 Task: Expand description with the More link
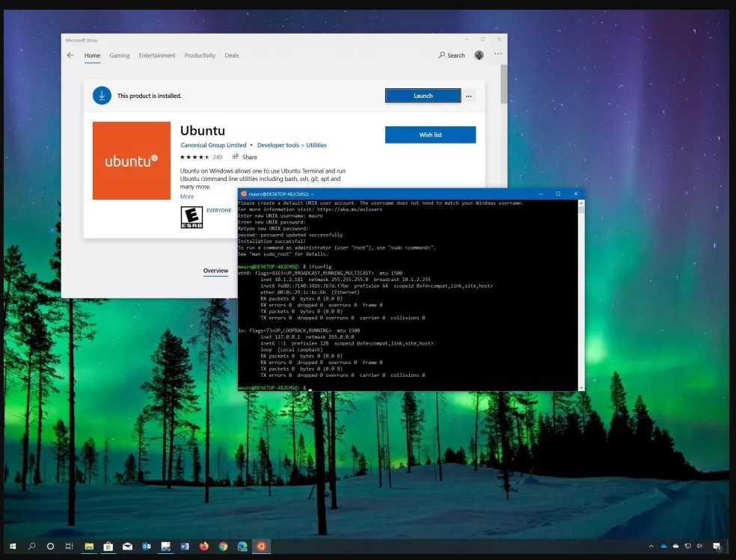click(x=187, y=197)
